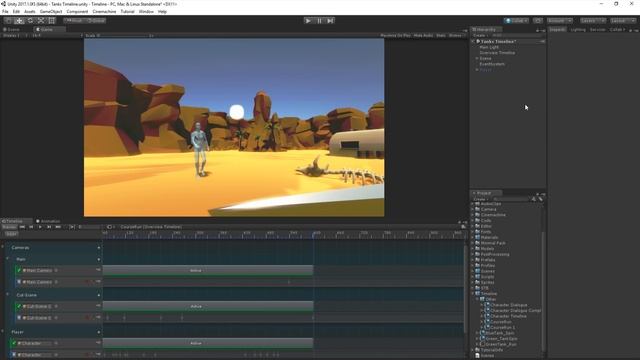The width and height of the screenshot is (640, 360).
Task: Click the Pause button in the top toolbar
Action: [319, 20]
